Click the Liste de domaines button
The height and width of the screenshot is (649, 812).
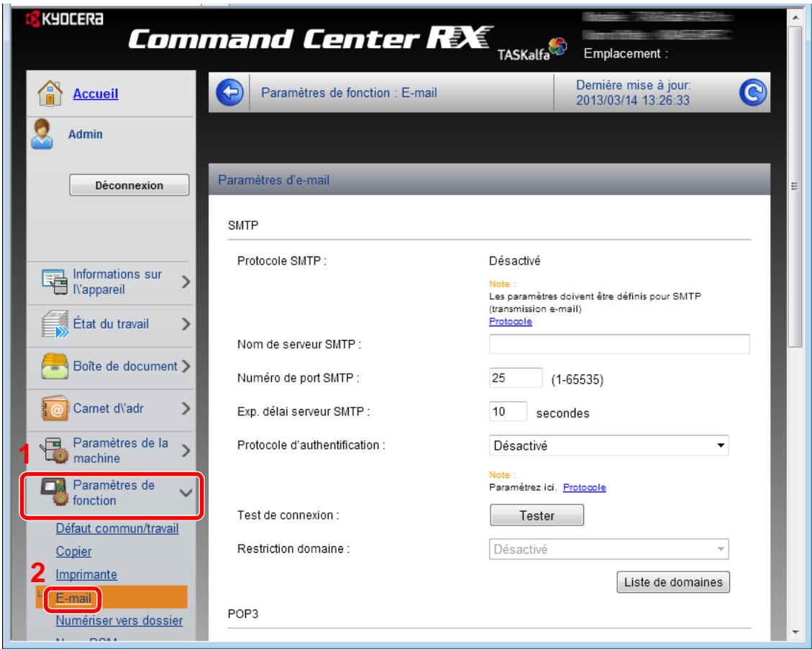pos(673,581)
